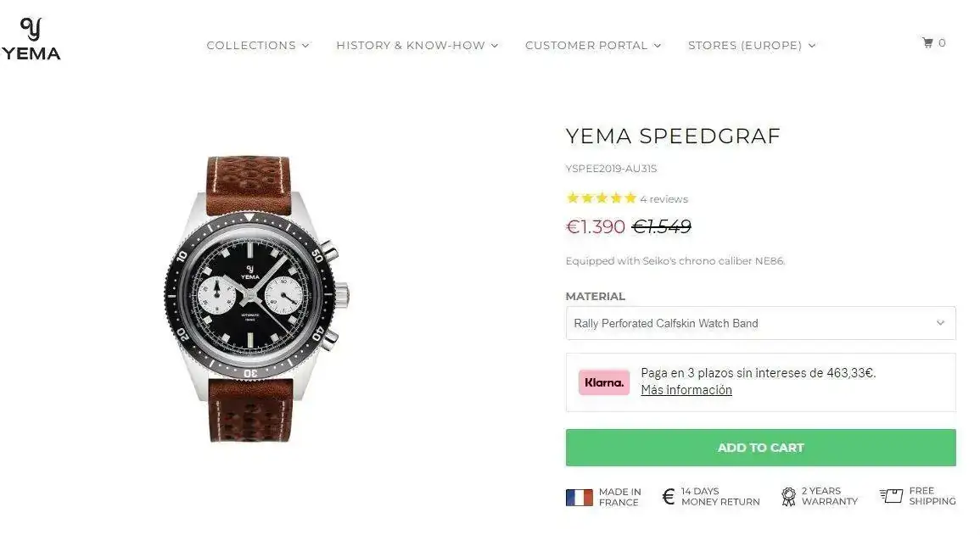This screenshot has width=980, height=535.
Task: Click the free shipping truck icon
Action: coord(891,496)
